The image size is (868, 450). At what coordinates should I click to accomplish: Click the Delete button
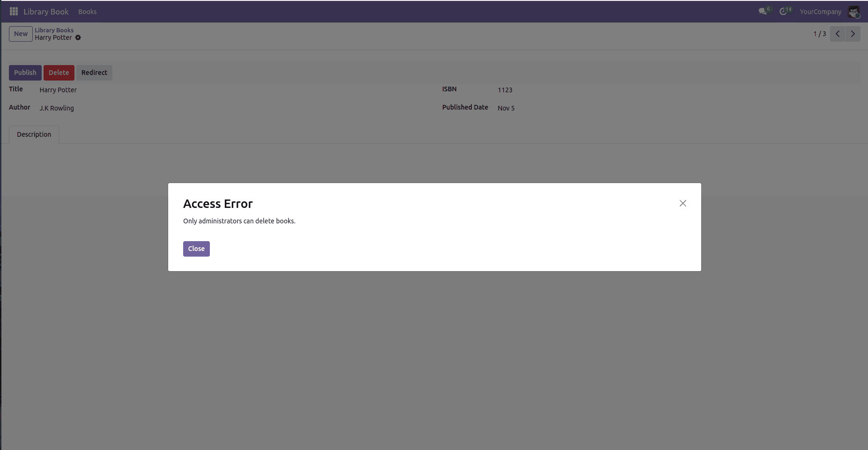pyautogui.click(x=59, y=73)
